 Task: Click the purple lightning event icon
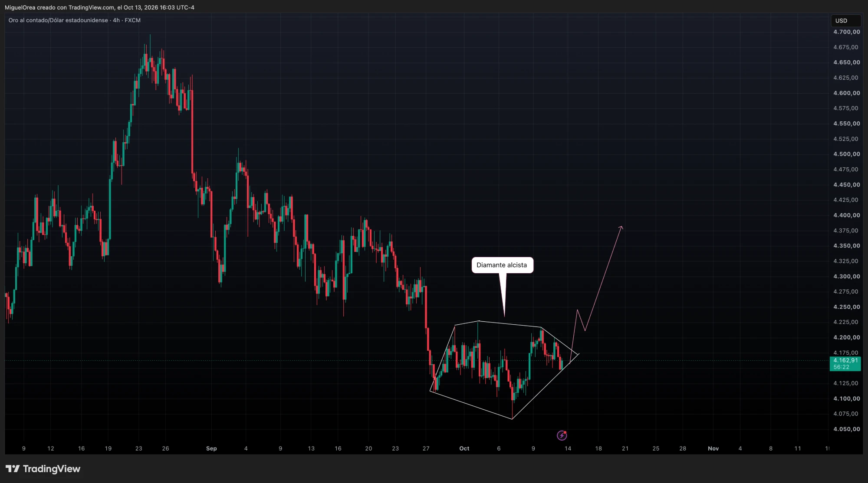click(562, 435)
